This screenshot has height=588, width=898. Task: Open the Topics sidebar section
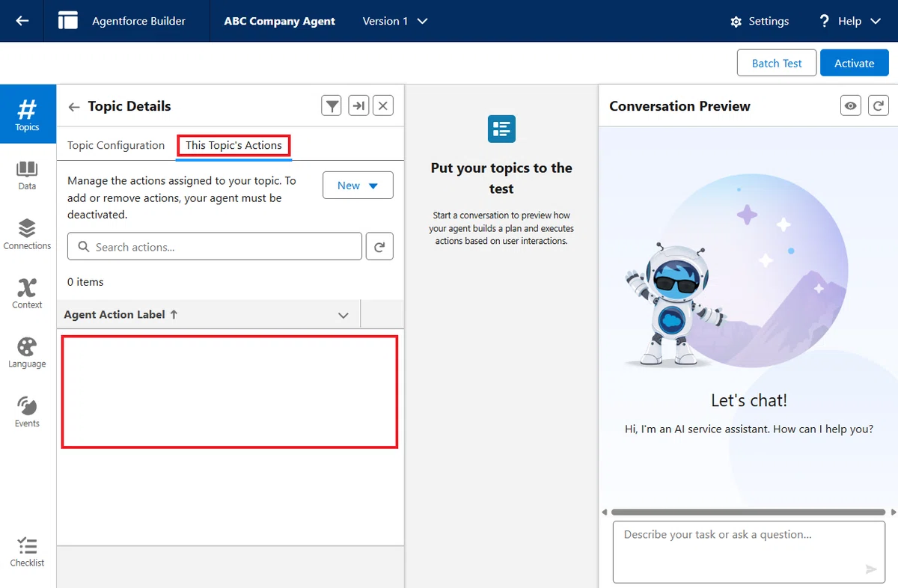coord(27,114)
